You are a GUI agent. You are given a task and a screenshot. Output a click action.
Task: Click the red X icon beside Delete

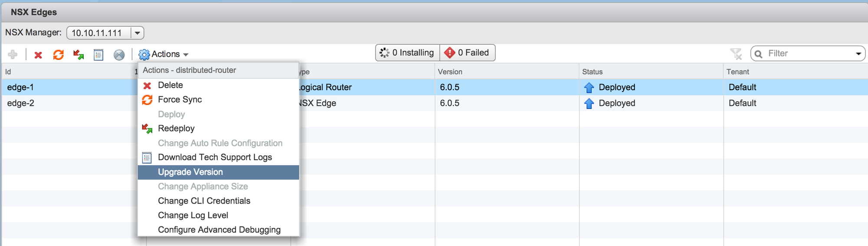click(147, 85)
